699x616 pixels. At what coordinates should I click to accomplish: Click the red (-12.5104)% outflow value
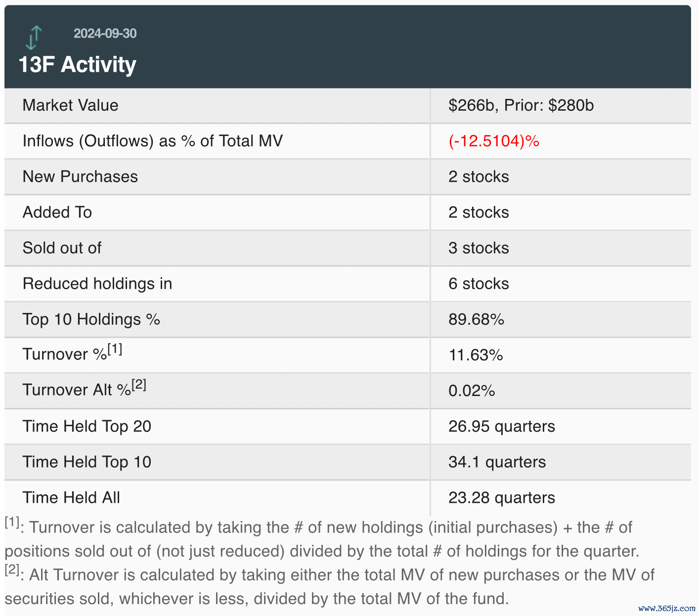(494, 141)
